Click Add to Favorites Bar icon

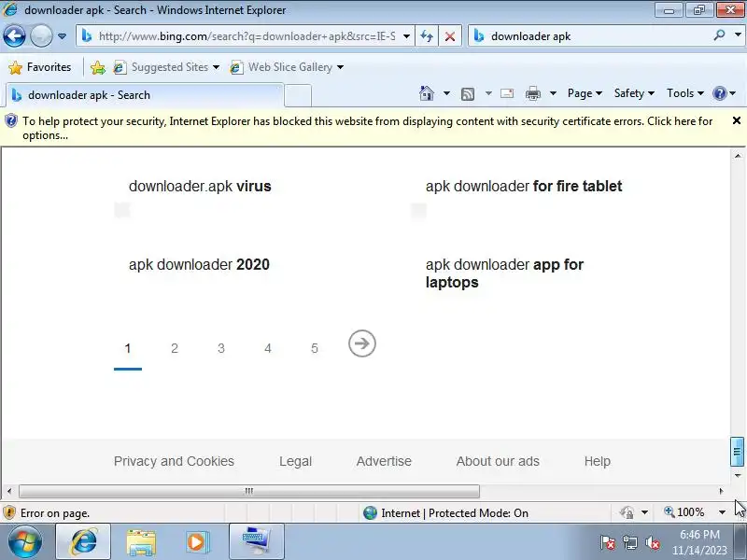coord(98,67)
